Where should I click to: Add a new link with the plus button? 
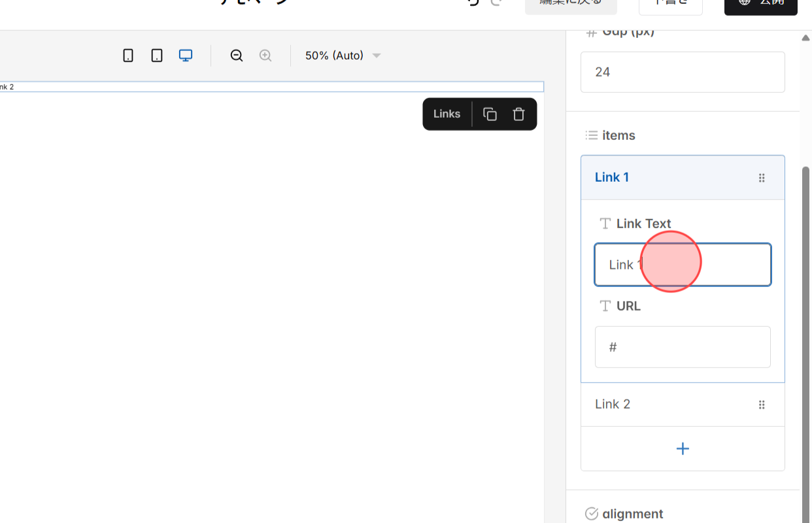pos(683,448)
